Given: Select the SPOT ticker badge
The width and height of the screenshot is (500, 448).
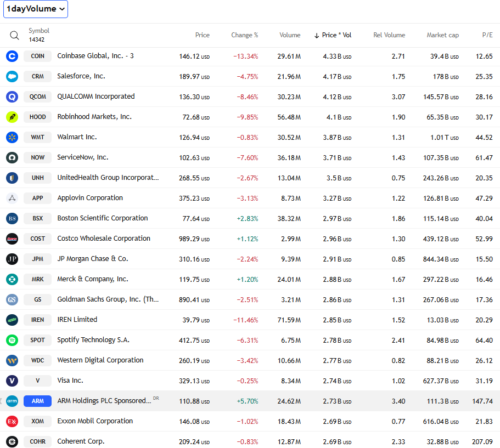Looking at the screenshot, I should (38, 341).
